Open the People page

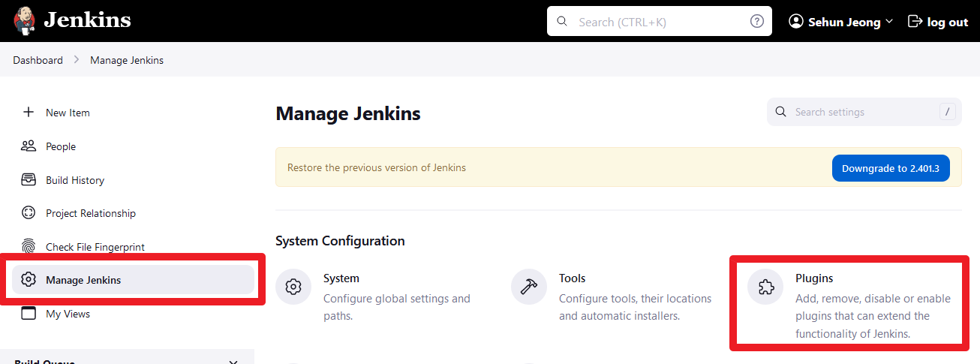(61, 146)
